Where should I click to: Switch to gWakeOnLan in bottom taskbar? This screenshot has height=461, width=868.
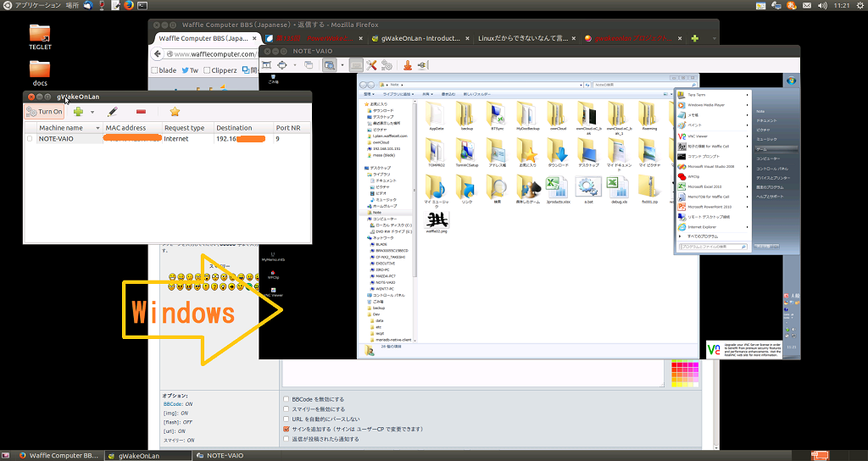[147, 455]
